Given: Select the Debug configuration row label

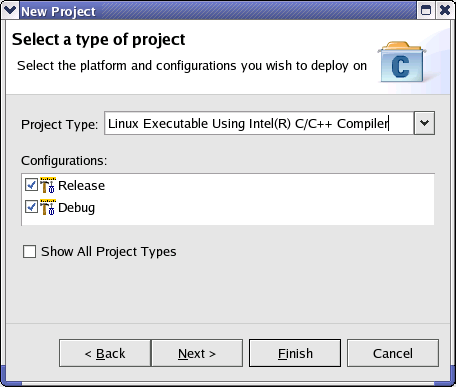Looking at the screenshot, I should coord(76,208).
